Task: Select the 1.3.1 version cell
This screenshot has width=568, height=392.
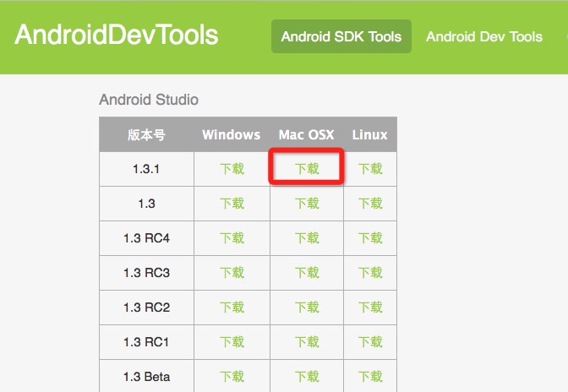Action: (x=146, y=169)
